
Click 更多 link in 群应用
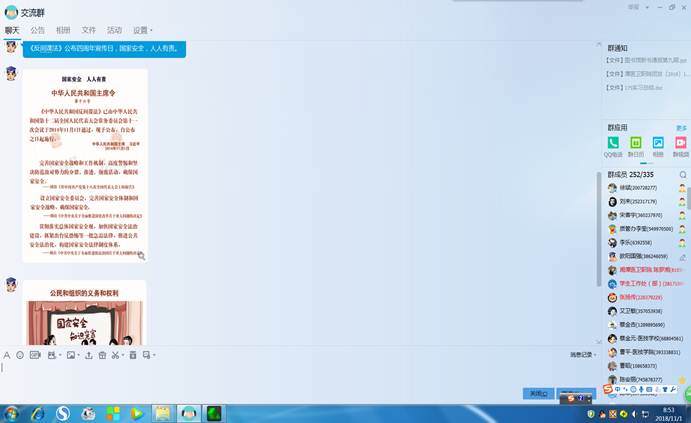[681, 128]
